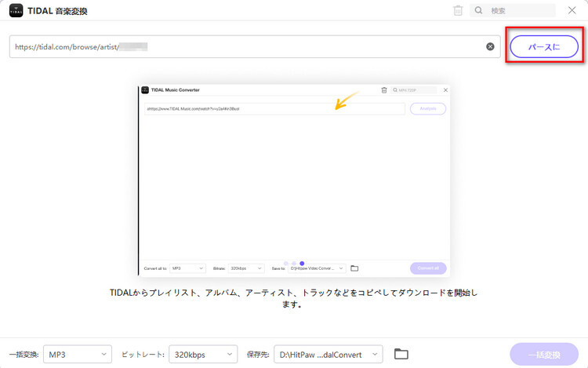This screenshot has width=588, height=368.
Task: Click the magnifier search icon
Action: pyautogui.click(x=478, y=10)
